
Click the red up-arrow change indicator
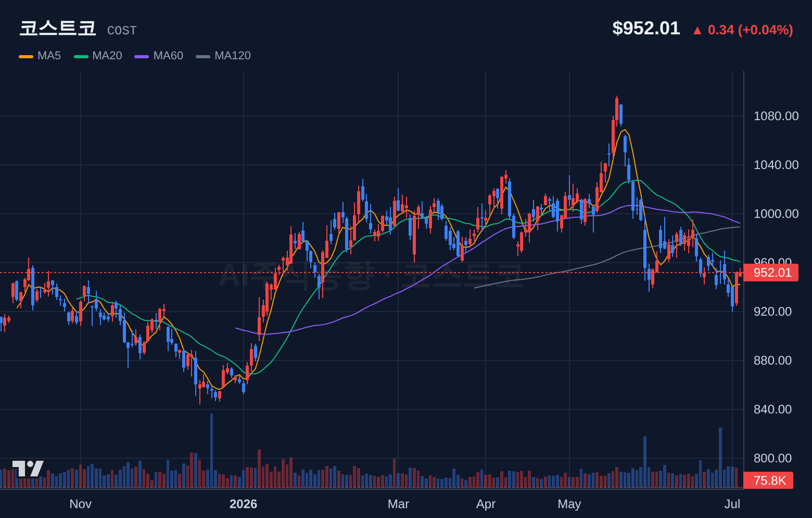[x=697, y=30]
